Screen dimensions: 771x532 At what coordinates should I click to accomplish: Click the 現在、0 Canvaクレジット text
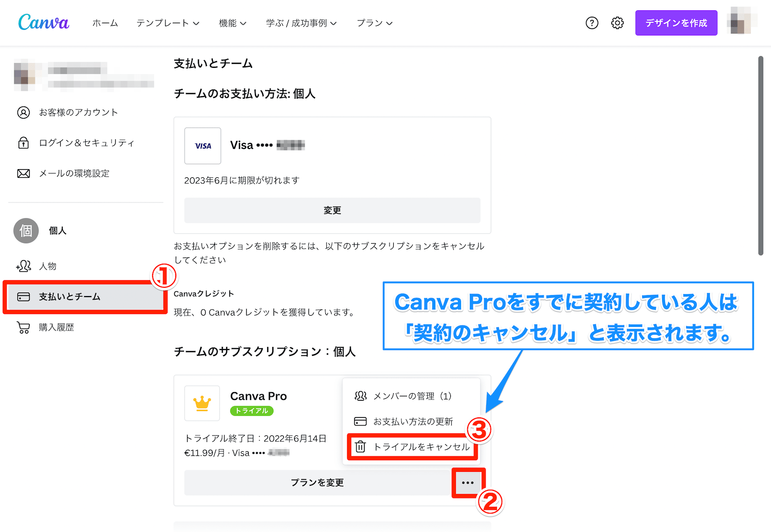(265, 313)
